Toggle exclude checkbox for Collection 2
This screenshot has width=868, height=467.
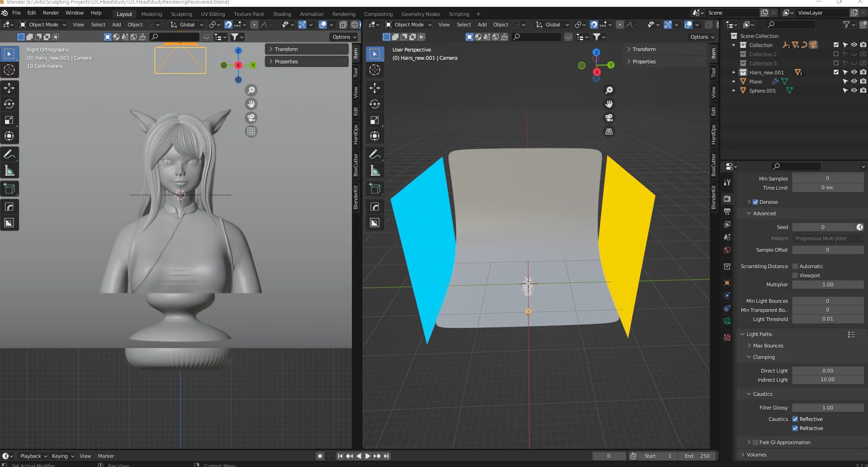tap(836, 54)
